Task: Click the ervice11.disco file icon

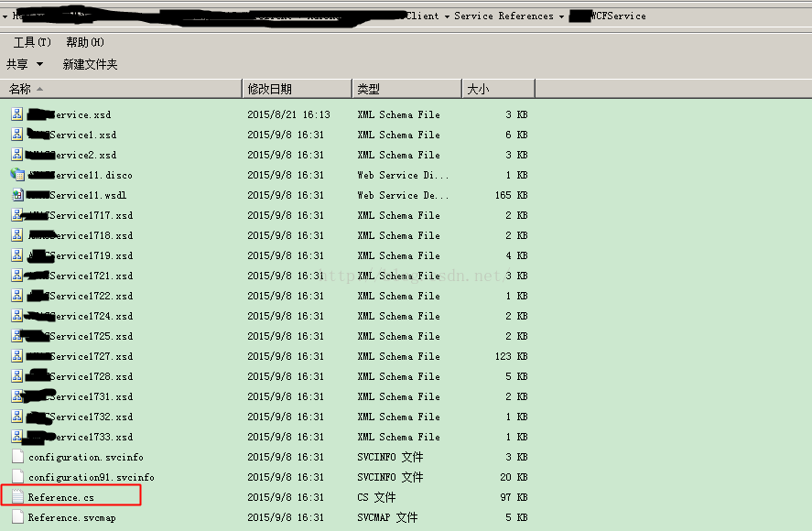Action: pyautogui.click(x=17, y=175)
